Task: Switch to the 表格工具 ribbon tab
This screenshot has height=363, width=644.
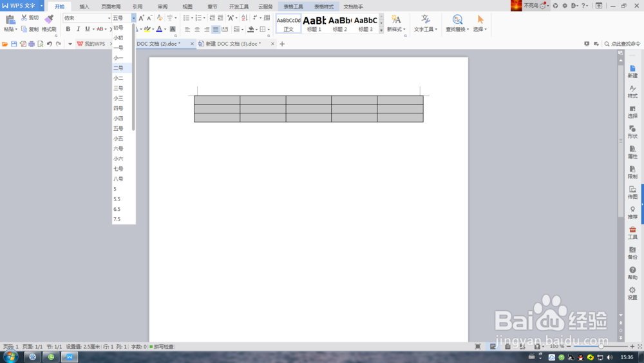Action: (293, 6)
